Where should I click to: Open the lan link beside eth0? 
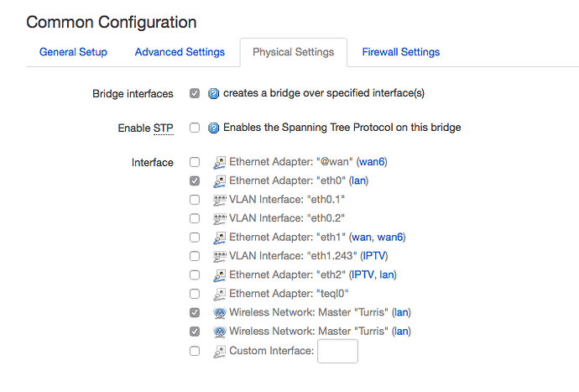[x=358, y=180]
